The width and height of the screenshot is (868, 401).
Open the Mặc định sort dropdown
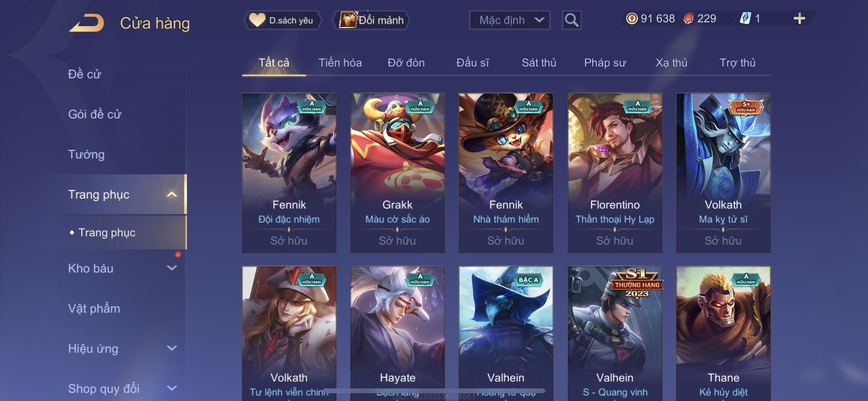point(510,20)
